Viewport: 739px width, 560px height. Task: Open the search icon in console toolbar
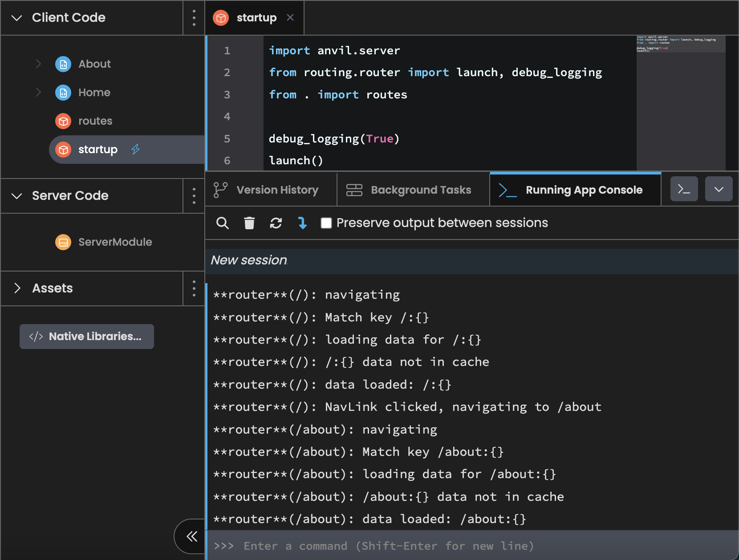[223, 223]
